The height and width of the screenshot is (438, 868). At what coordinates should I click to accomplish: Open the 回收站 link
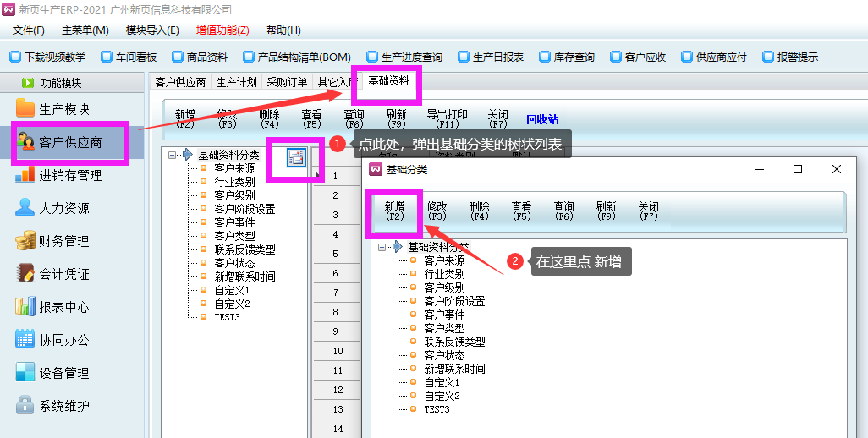point(542,119)
